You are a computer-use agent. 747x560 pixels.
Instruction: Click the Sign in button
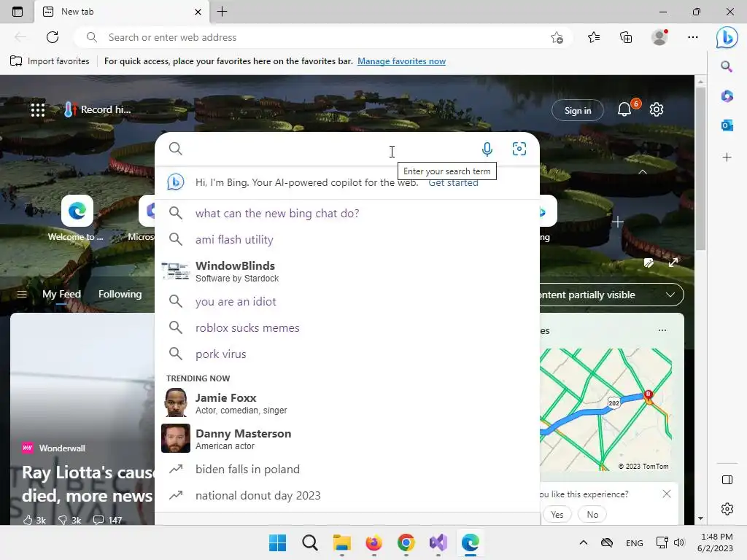578,111
